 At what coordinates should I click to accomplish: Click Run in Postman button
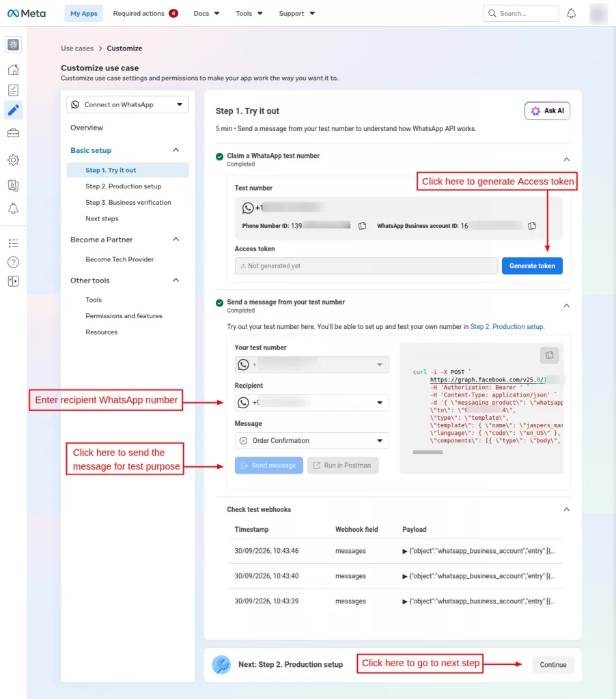click(343, 466)
